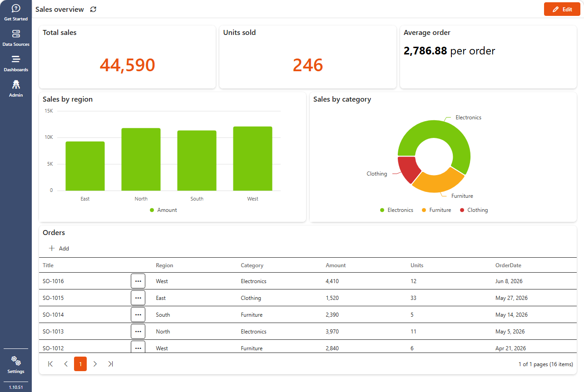Screen dimensions: 584x392
Task: Click the SO-1016 order title
Action: (53, 281)
